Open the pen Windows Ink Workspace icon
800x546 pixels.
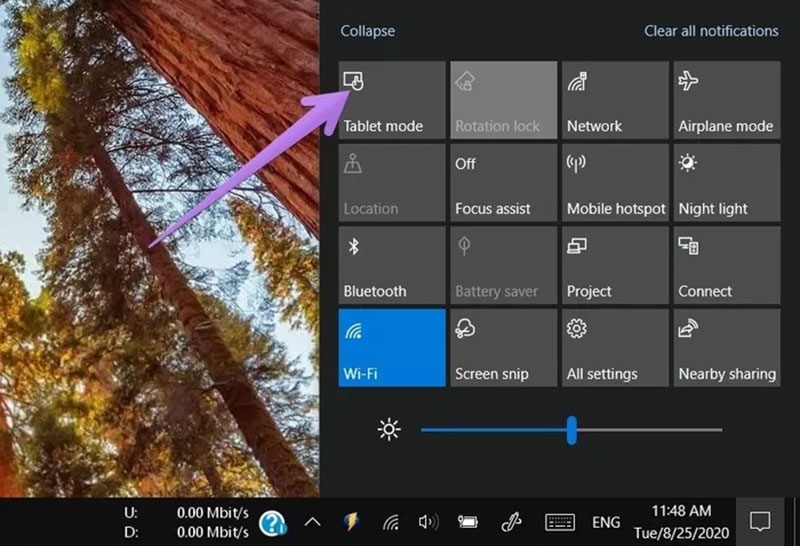click(x=511, y=522)
